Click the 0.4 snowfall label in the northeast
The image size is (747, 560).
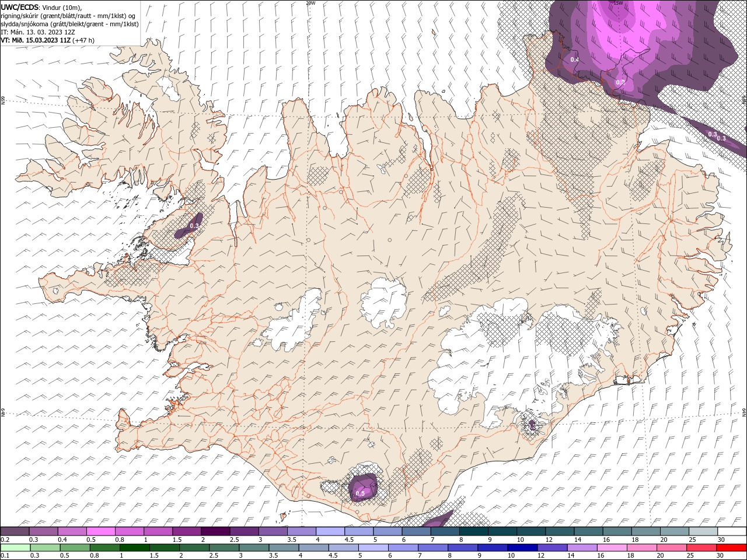click(574, 60)
